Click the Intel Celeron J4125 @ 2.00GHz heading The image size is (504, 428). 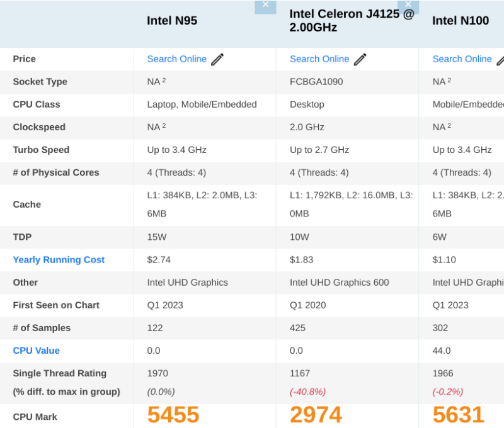(x=352, y=21)
